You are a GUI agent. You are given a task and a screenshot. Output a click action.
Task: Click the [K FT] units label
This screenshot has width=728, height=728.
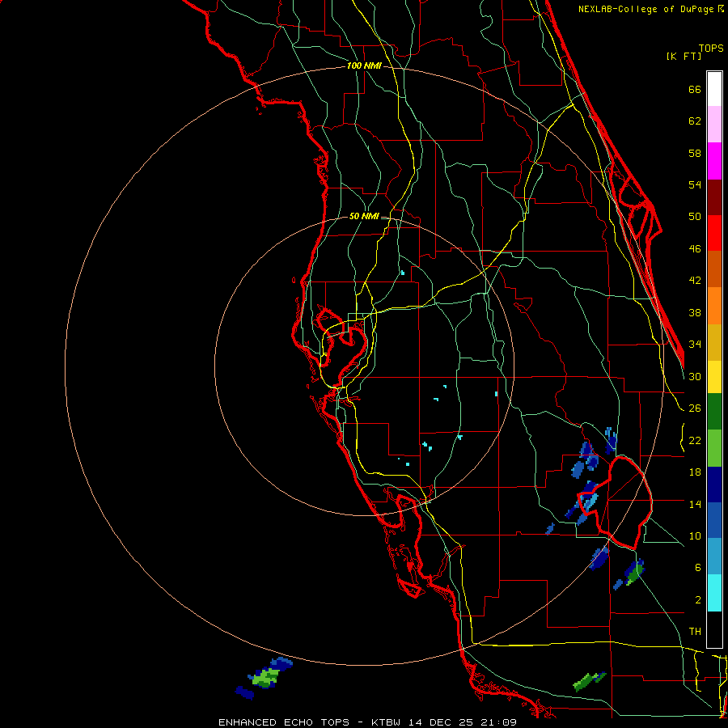tap(684, 56)
